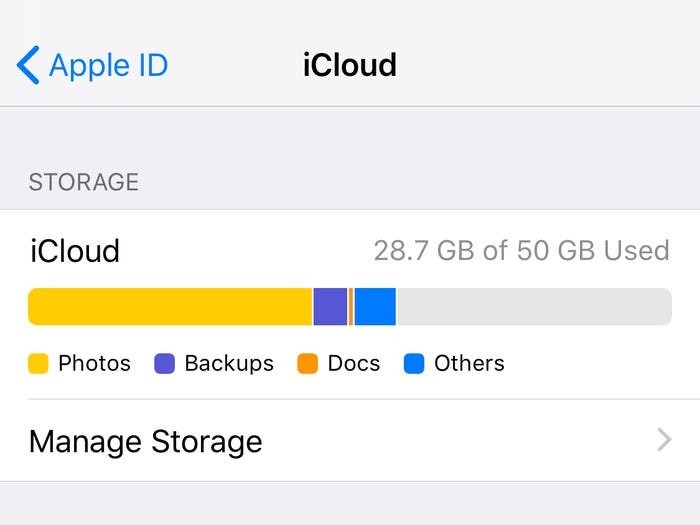Image resolution: width=700 pixels, height=525 pixels.
Task: Tap the Docs legend label
Action: pos(354,364)
